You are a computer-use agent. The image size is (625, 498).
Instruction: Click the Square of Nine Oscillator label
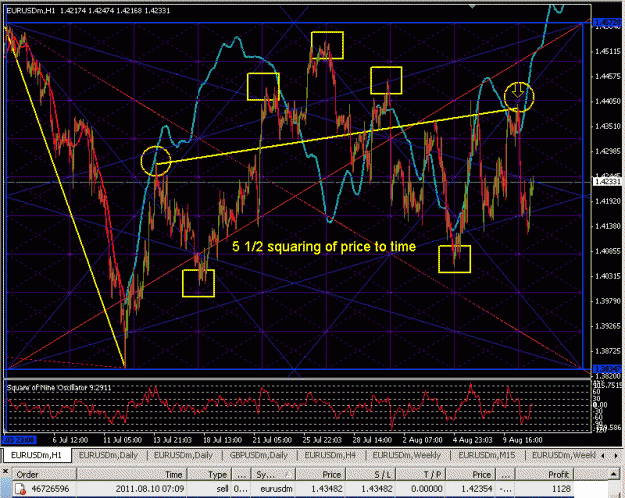click(59, 388)
